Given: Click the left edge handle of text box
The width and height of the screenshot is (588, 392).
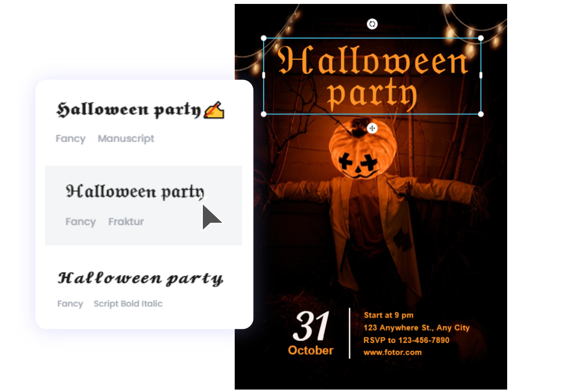Looking at the screenshot, I should click(x=264, y=75).
